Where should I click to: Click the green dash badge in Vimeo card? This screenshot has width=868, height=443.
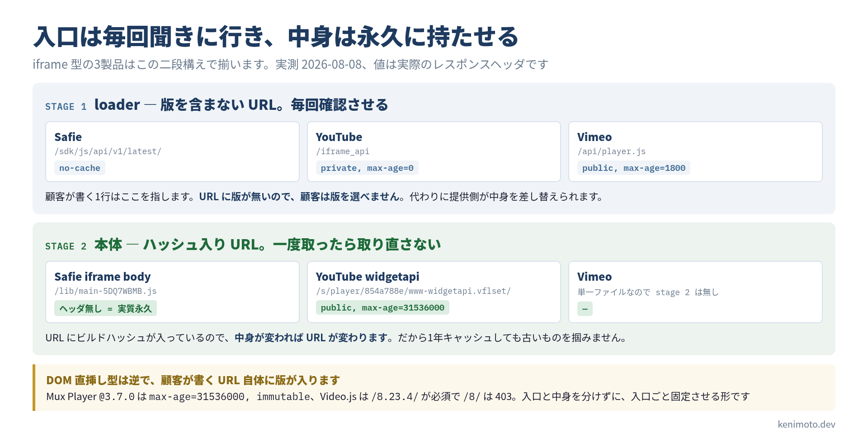tap(585, 309)
